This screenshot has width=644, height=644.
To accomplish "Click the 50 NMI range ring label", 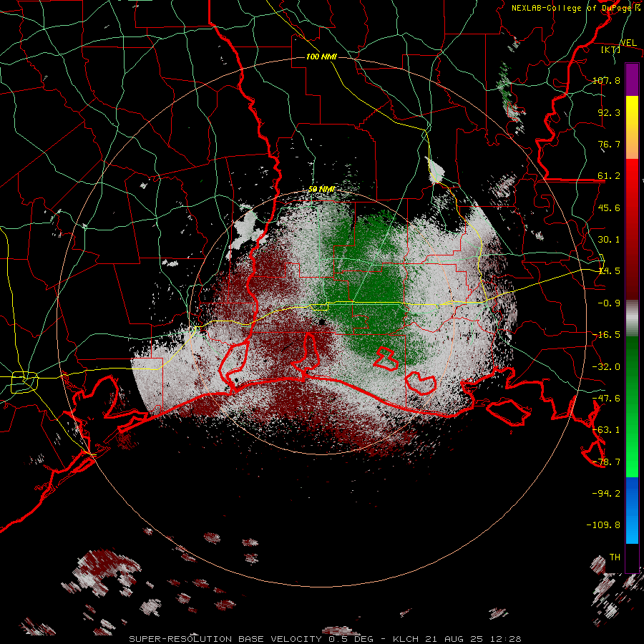I will 321,190.
